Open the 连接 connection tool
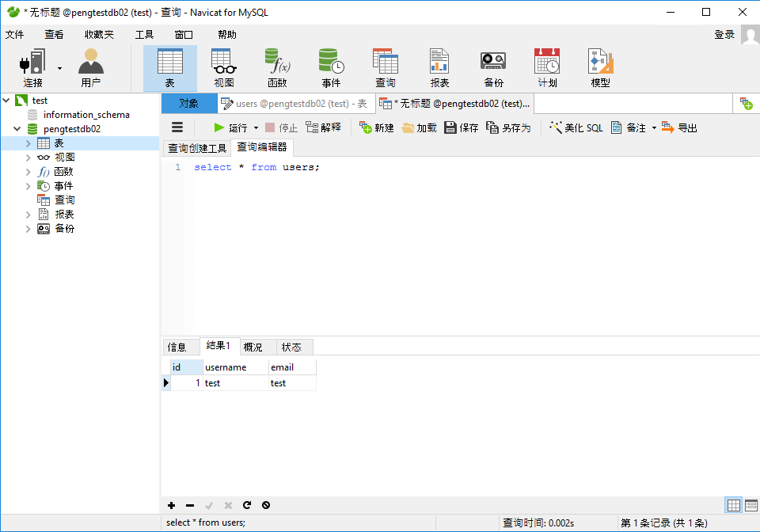 click(x=32, y=68)
